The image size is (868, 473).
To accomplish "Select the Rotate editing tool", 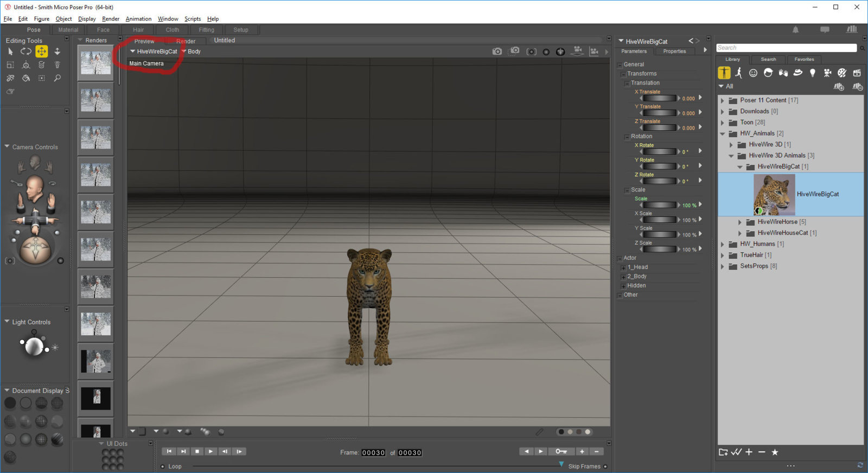I will point(25,52).
